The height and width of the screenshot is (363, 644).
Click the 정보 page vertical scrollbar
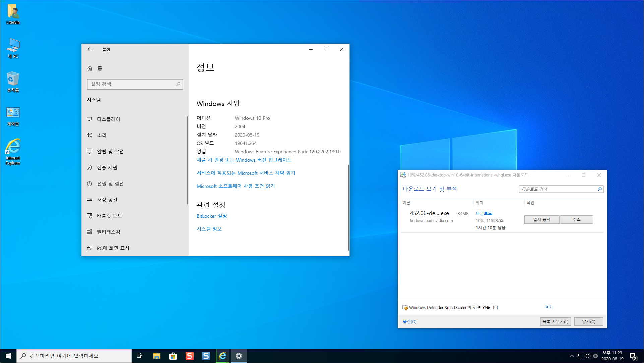pos(348,207)
